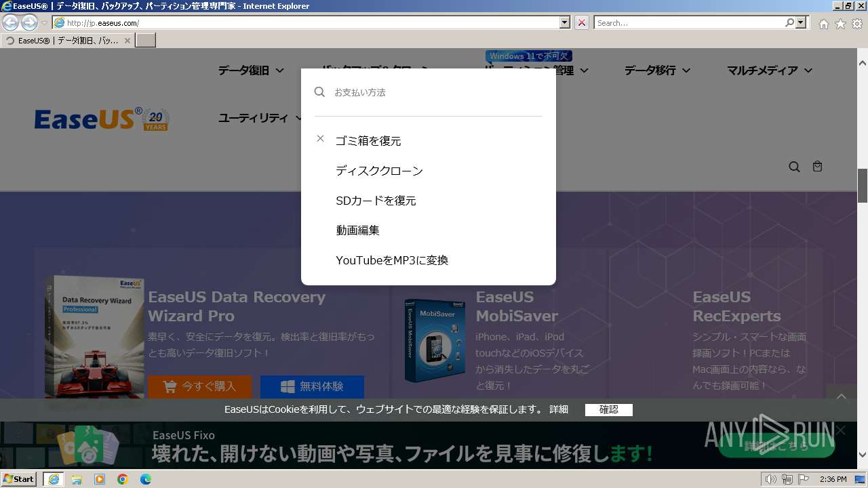Click the scrollbar down arrow

pos(863,455)
